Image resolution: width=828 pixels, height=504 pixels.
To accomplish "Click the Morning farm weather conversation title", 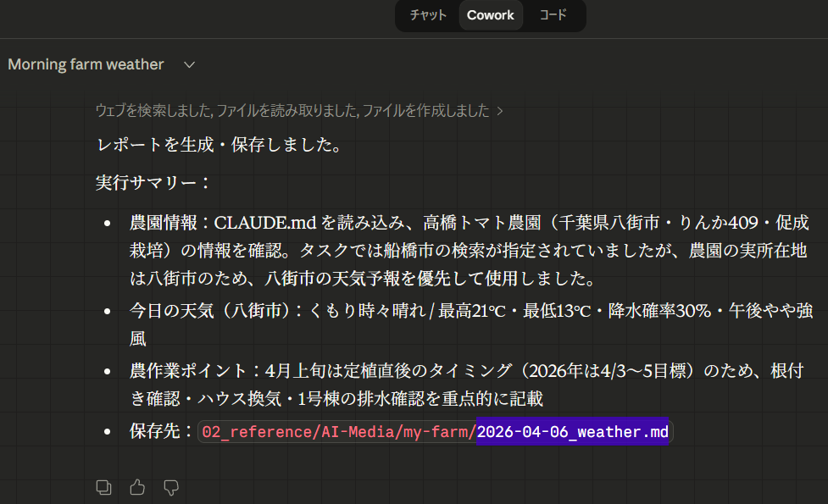I will pos(85,64).
